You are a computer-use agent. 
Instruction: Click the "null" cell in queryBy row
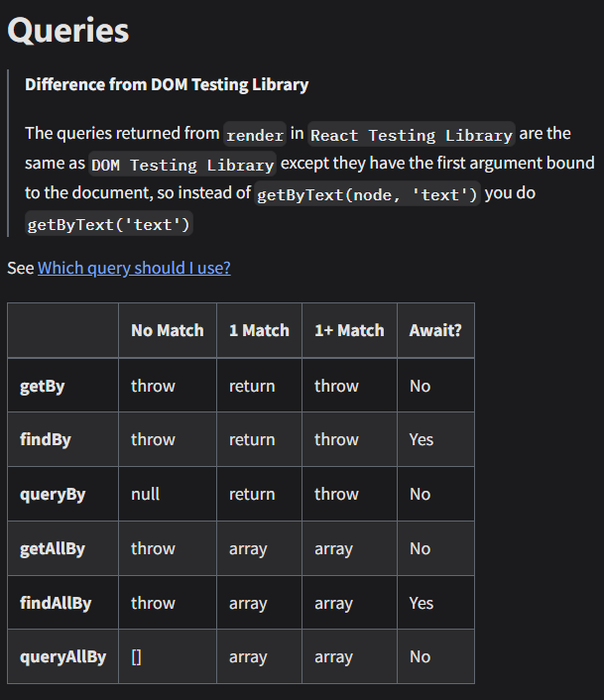(x=145, y=494)
